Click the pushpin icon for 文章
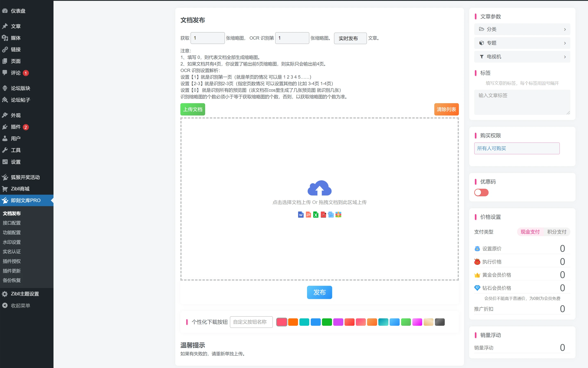 (x=5, y=26)
